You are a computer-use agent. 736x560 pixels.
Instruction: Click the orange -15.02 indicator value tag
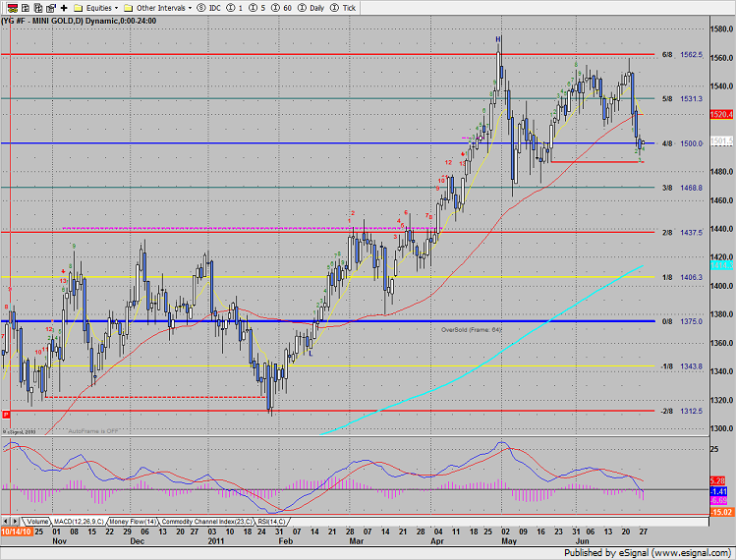721,512
